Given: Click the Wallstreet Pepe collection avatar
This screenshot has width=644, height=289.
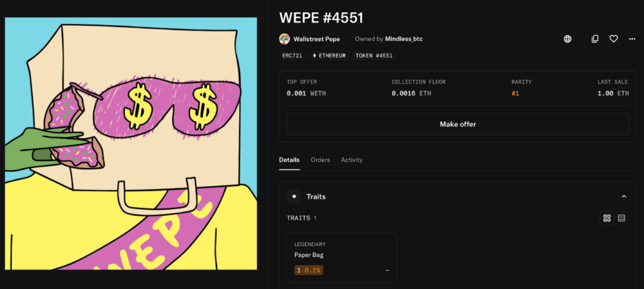Looking at the screenshot, I should coord(284,39).
